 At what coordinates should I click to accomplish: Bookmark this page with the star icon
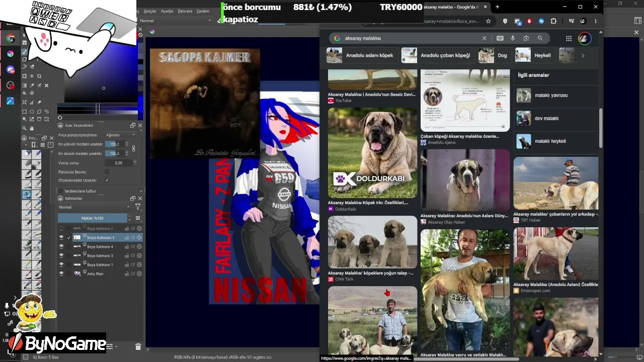pos(488,21)
